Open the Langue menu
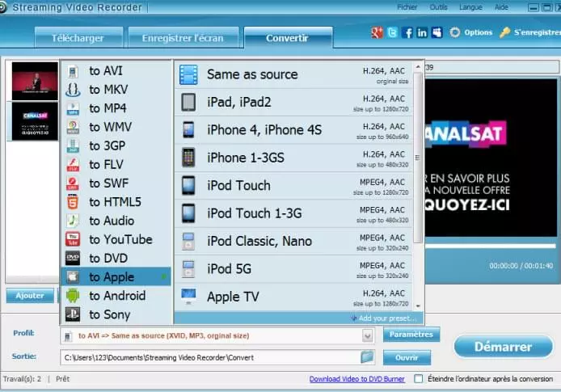 [470, 7]
